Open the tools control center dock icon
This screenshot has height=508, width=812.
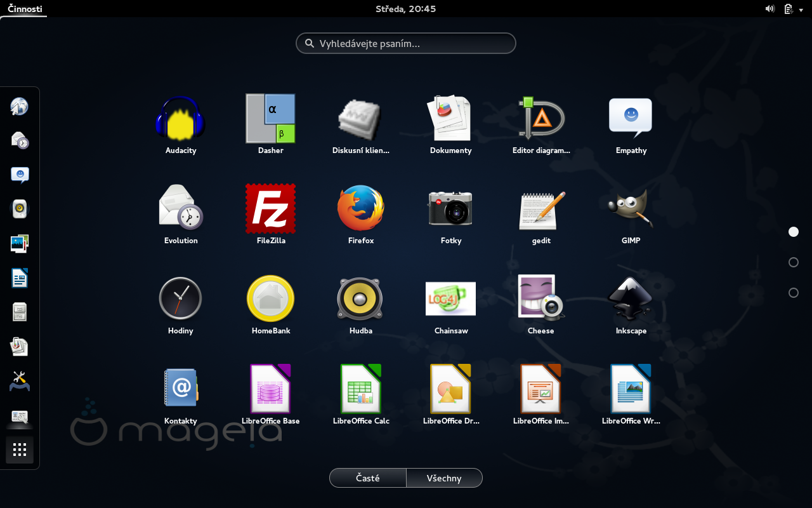(x=20, y=380)
